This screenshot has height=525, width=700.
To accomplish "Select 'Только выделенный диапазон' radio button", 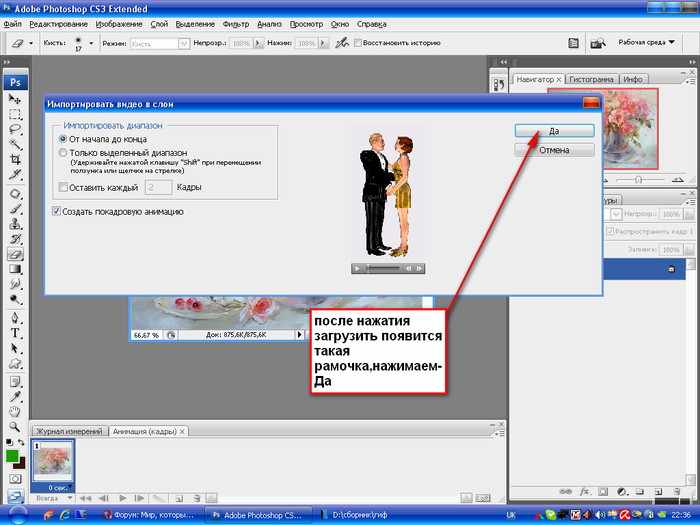I will point(63,153).
